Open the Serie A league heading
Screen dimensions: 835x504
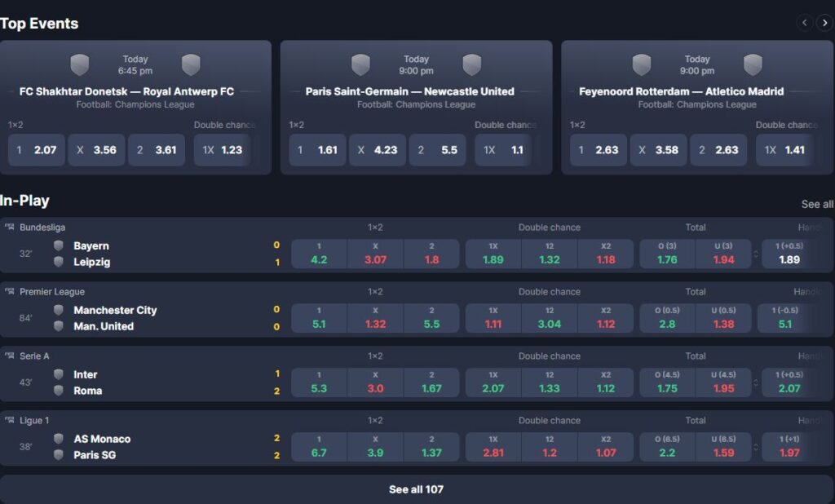(34, 356)
